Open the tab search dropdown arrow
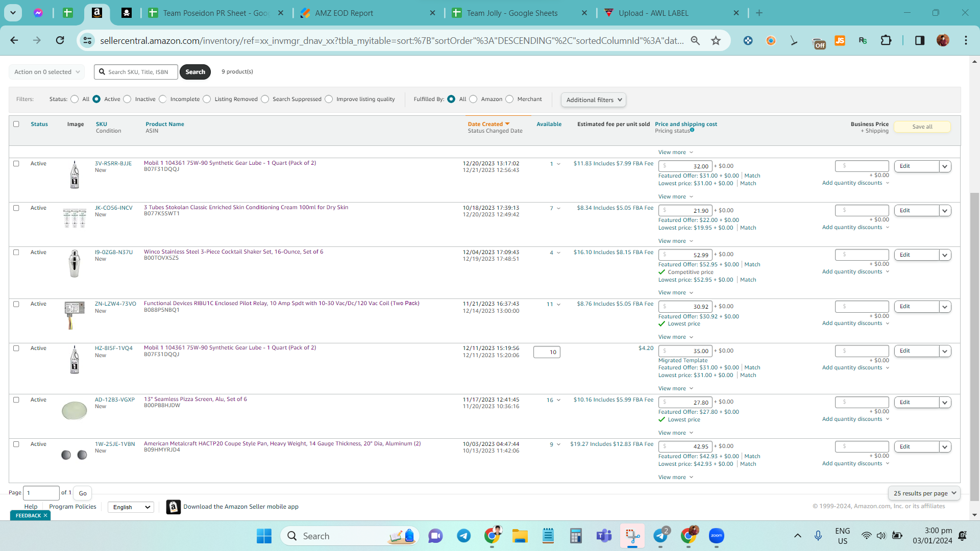This screenshot has height=551, width=980. [13, 13]
